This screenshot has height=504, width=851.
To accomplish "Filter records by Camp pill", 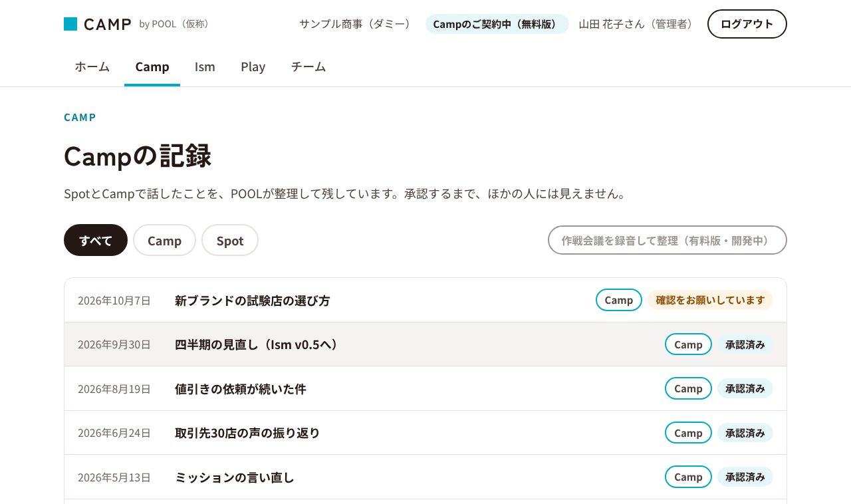I will [164, 240].
